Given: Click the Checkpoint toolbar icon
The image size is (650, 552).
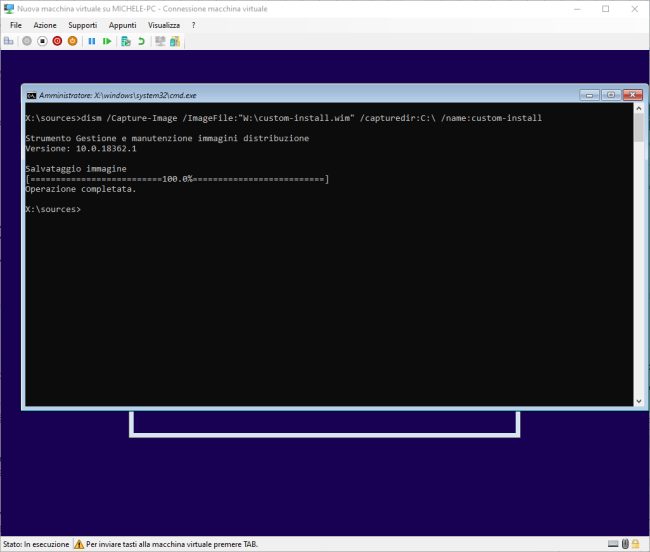Looking at the screenshot, I should pos(126,41).
